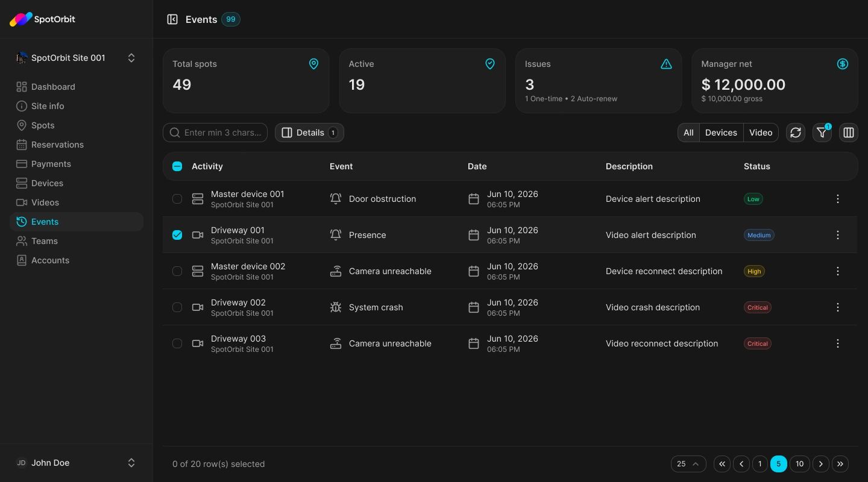Select the All filter tab

coord(688,133)
